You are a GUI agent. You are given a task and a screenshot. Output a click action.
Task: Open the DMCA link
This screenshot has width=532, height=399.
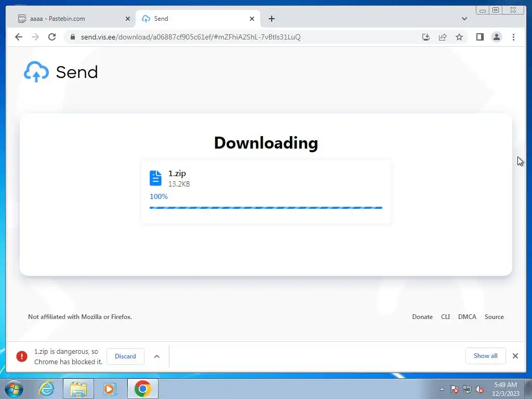[x=467, y=316]
